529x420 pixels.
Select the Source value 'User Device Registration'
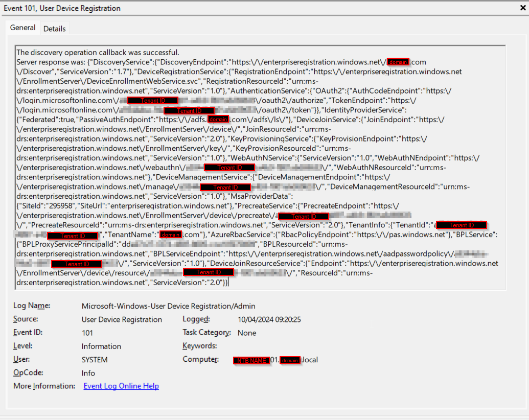coord(122,319)
